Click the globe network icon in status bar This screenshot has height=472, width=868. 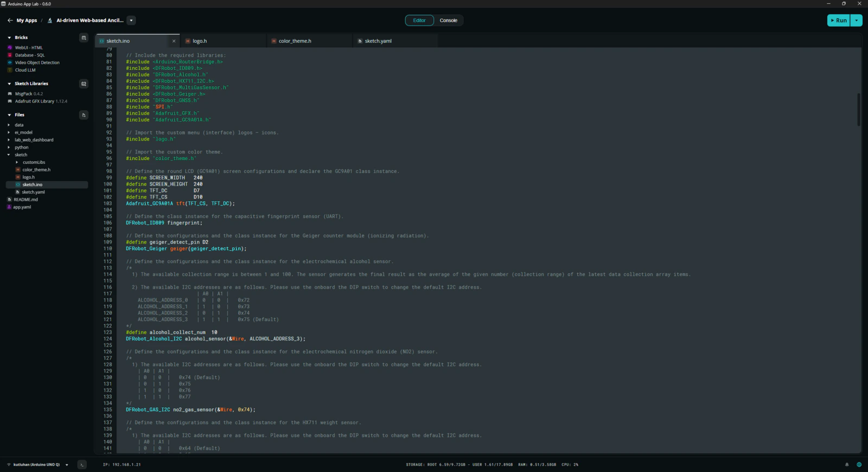(x=859, y=465)
